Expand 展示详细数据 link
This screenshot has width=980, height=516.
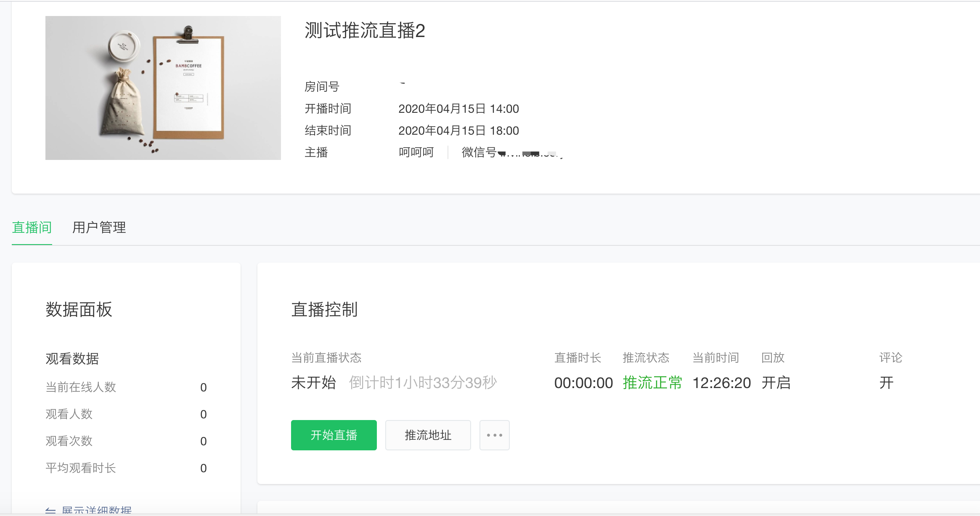97,510
